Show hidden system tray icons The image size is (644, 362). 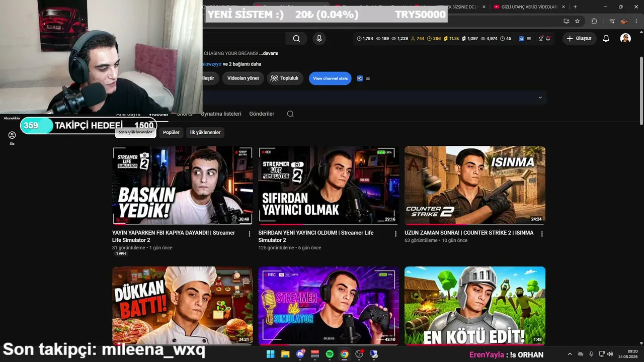[570, 354]
